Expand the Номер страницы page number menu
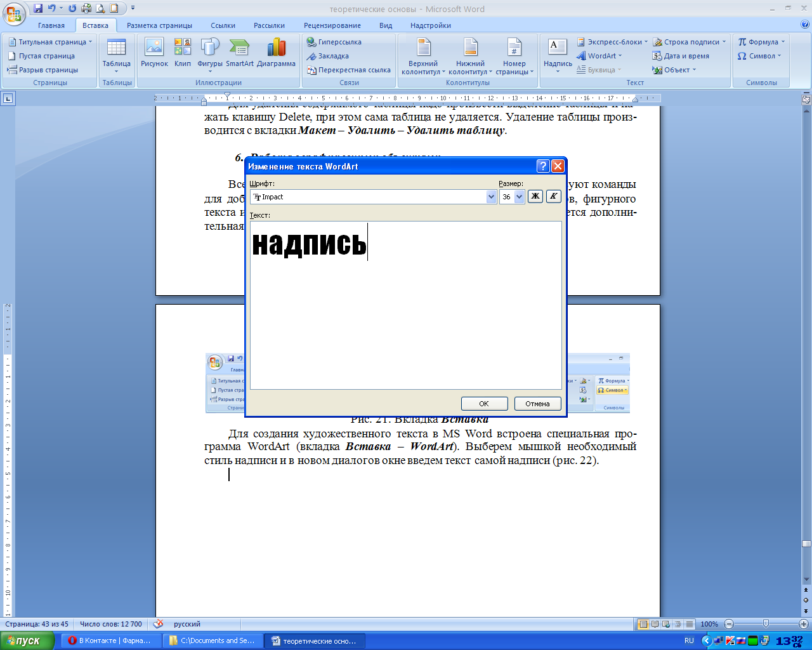This screenshot has width=812, height=650. click(514, 56)
